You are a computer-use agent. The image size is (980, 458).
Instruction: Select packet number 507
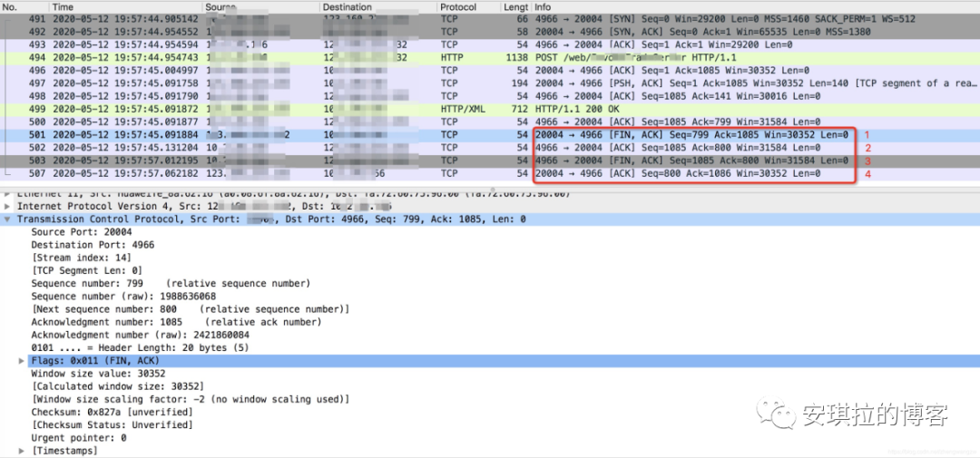[x=35, y=173]
